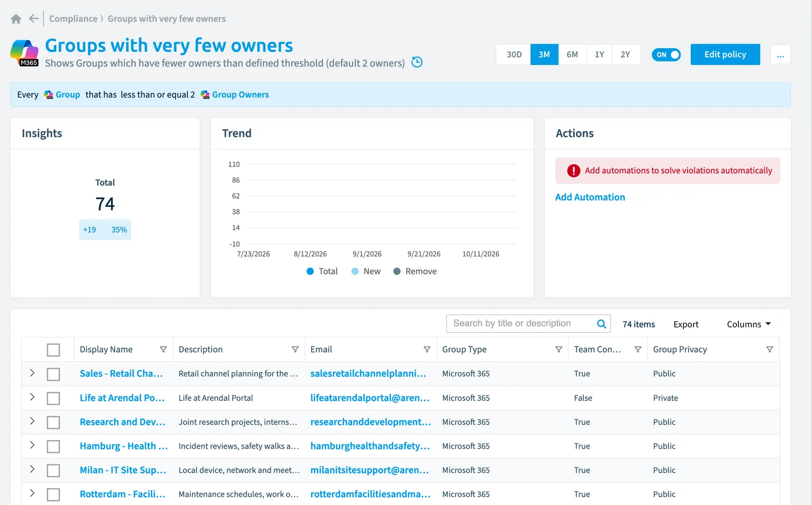Click the back arrow icon
The width and height of the screenshot is (812, 505).
tap(34, 19)
